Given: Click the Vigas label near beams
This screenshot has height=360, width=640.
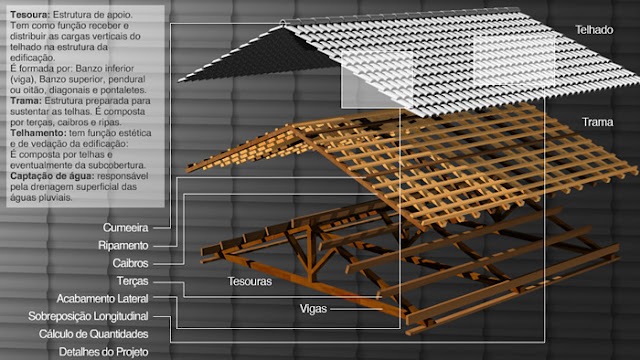Looking at the screenshot, I should pyautogui.click(x=313, y=309).
